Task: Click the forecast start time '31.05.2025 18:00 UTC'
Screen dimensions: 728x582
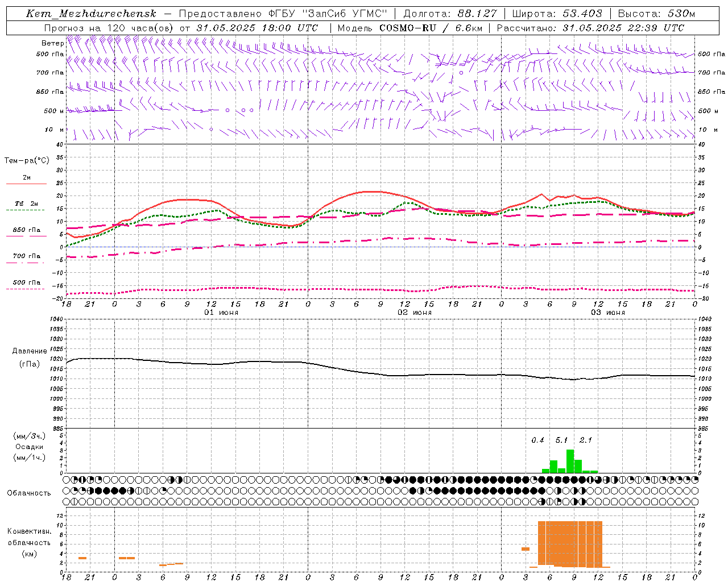Action: (257, 28)
